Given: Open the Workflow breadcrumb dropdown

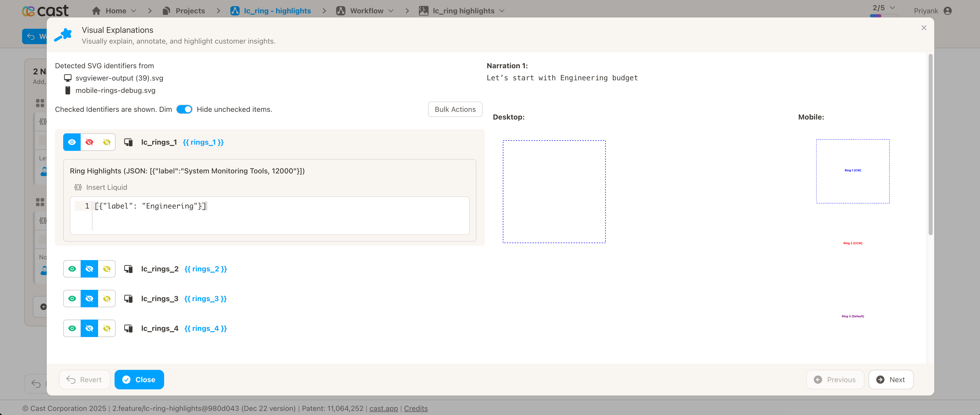Looking at the screenshot, I should click(391, 11).
